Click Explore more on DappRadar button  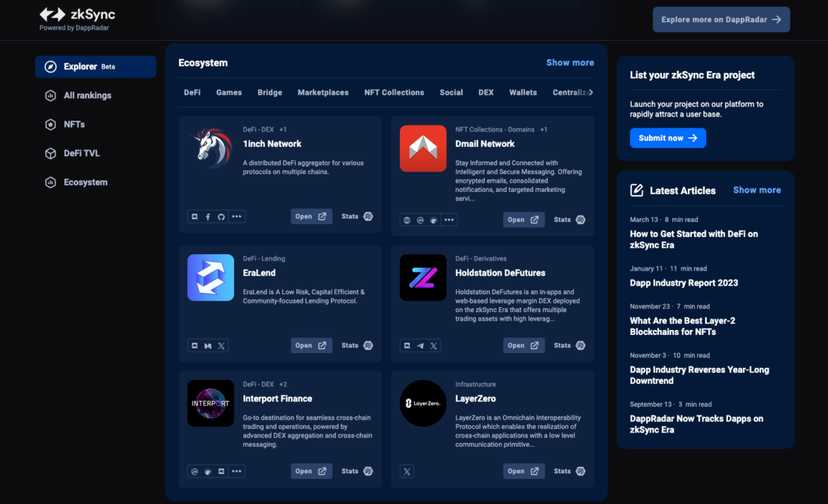(x=721, y=20)
